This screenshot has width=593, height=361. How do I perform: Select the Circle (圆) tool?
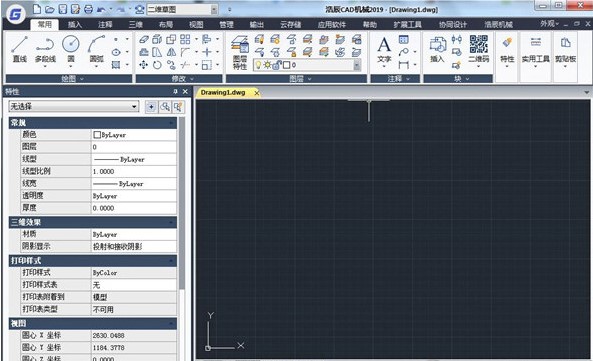pos(71,48)
